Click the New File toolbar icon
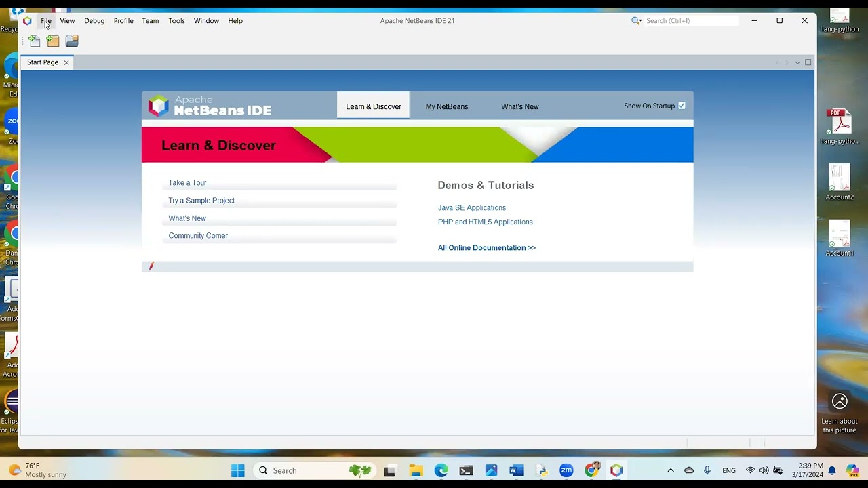Viewport: 868px width, 488px height. pyautogui.click(x=35, y=41)
